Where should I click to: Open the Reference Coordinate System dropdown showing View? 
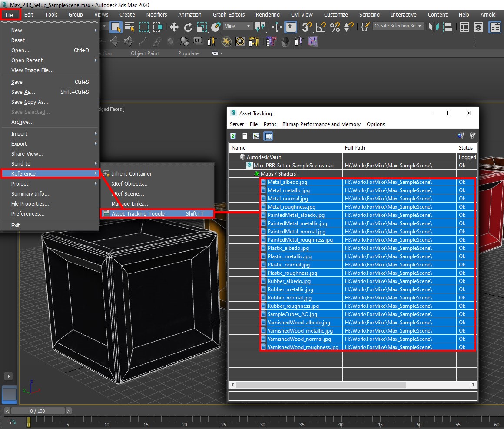click(237, 26)
